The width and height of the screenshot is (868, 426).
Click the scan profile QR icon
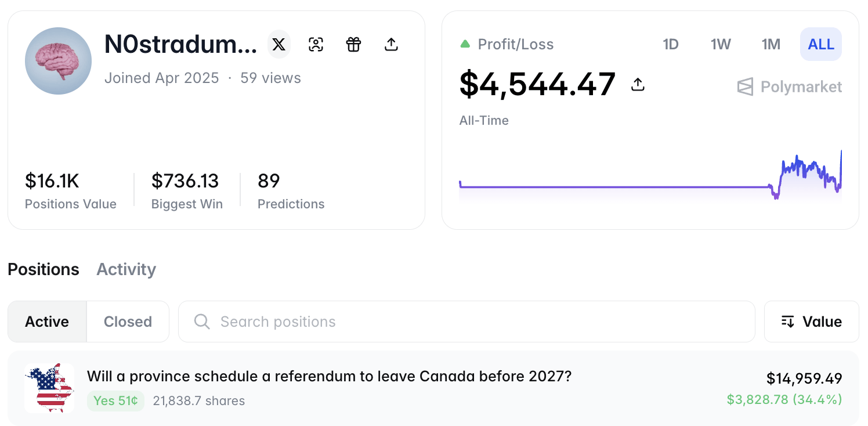point(316,45)
